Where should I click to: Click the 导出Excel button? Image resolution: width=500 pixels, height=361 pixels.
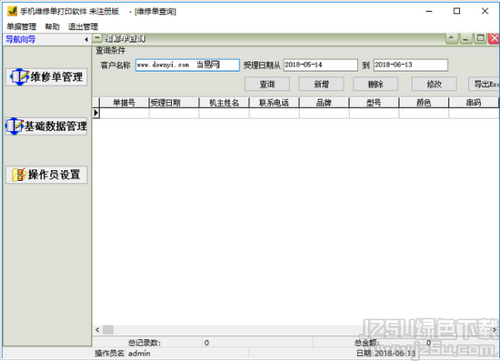[x=484, y=84]
